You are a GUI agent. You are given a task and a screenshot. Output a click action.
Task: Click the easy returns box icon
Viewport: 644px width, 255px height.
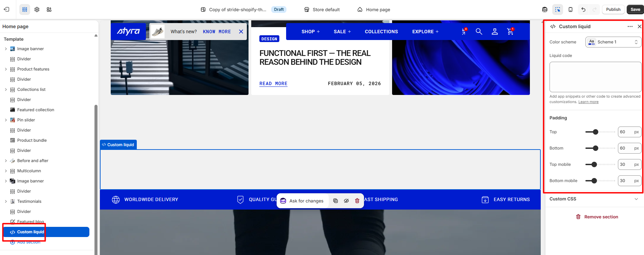(x=485, y=200)
